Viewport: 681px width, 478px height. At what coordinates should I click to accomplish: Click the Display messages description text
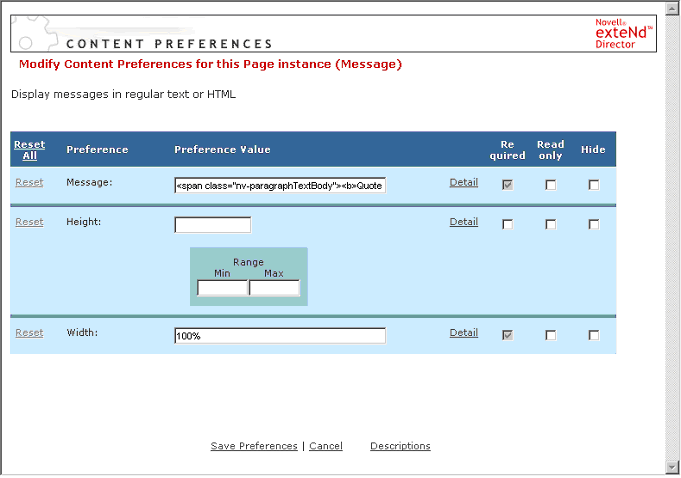tap(123, 94)
